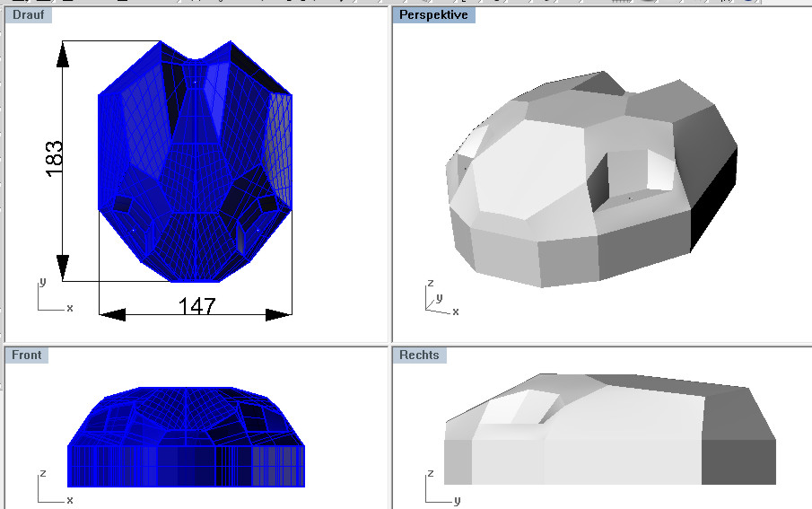Activate the Perspektive viewport label
Viewport: 812px width, 509px height.
[433, 14]
